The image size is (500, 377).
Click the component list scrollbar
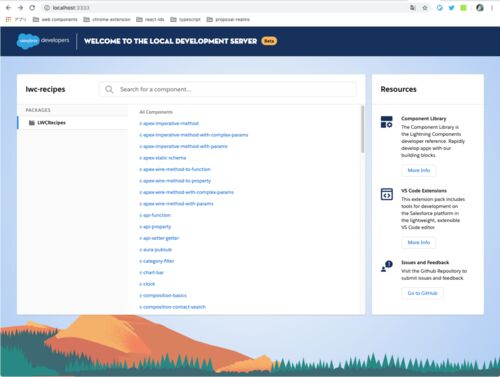point(362,129)
